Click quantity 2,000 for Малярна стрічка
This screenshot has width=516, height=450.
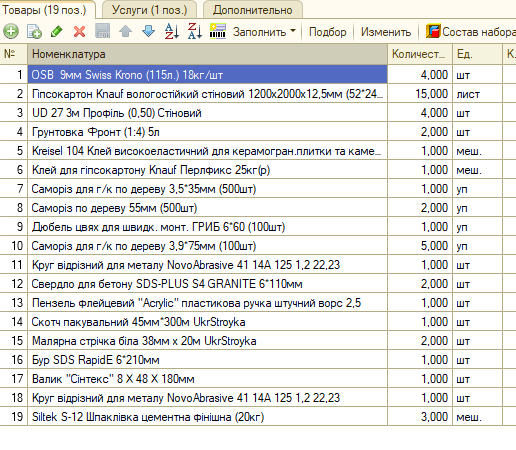(x=420, y=341)
